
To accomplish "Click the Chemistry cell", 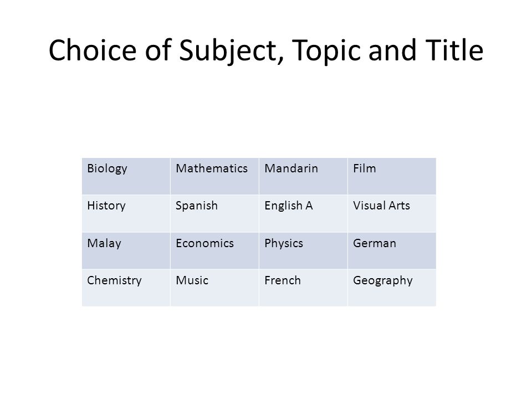I will tap(126, 288).
